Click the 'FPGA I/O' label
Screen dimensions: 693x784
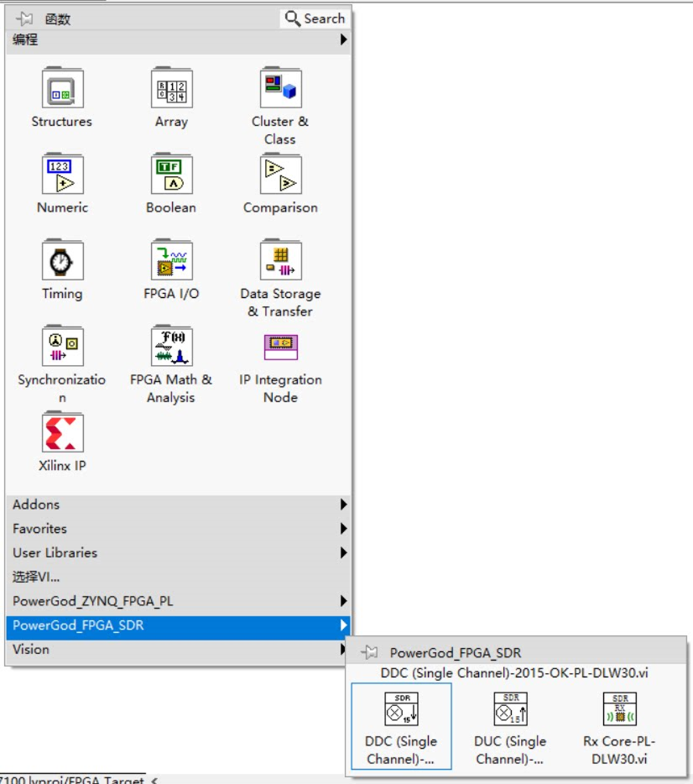[172, 294]
